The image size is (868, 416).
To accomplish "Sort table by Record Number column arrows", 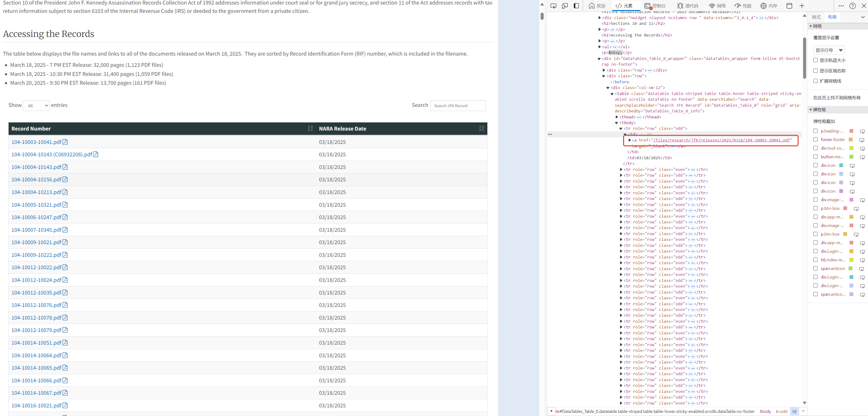I will click(x=310, y=128).
